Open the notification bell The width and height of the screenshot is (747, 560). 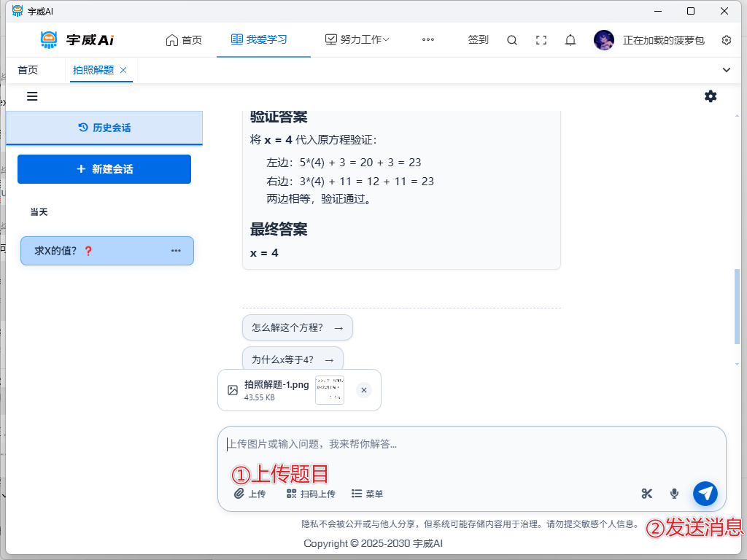pos(570,40)
